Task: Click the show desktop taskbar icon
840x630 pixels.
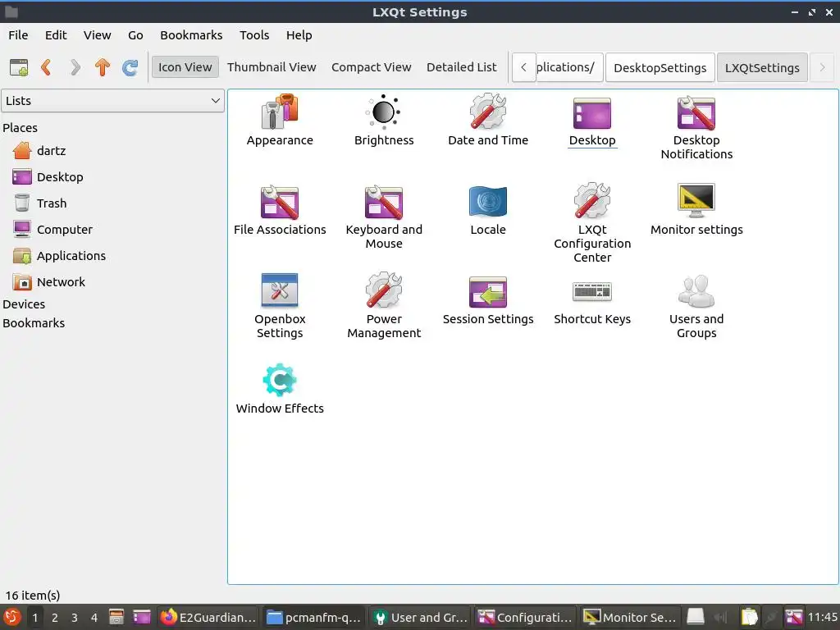Action: [x=142, y=618]
